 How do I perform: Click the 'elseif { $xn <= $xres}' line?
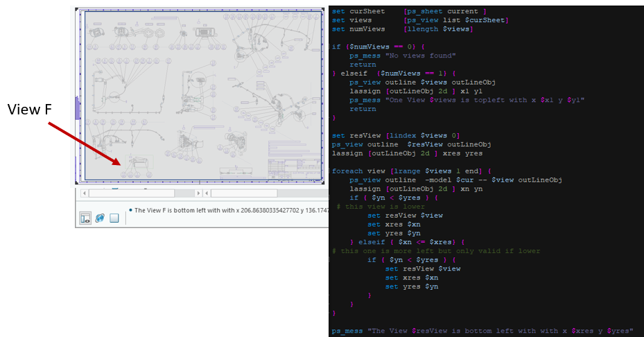click(407, 243)
